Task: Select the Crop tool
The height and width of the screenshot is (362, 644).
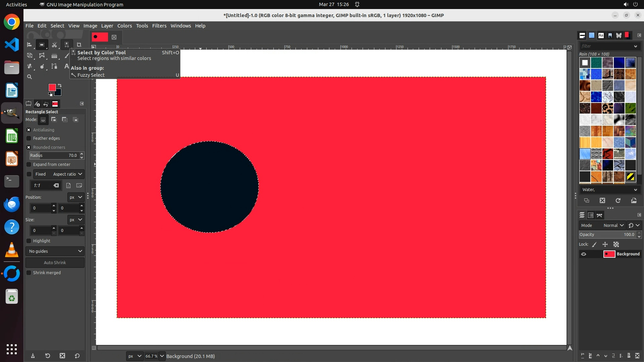Action: point(79,45)
